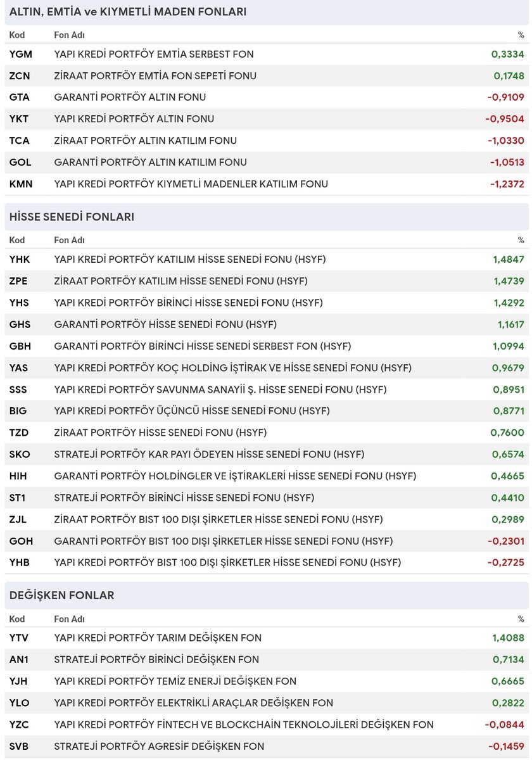532x760 pixels.
Task: Open STRATEJİ PORTFÖY BİRİNCİ DEĞİŞKEN FON
Action: tap(156, 659)
